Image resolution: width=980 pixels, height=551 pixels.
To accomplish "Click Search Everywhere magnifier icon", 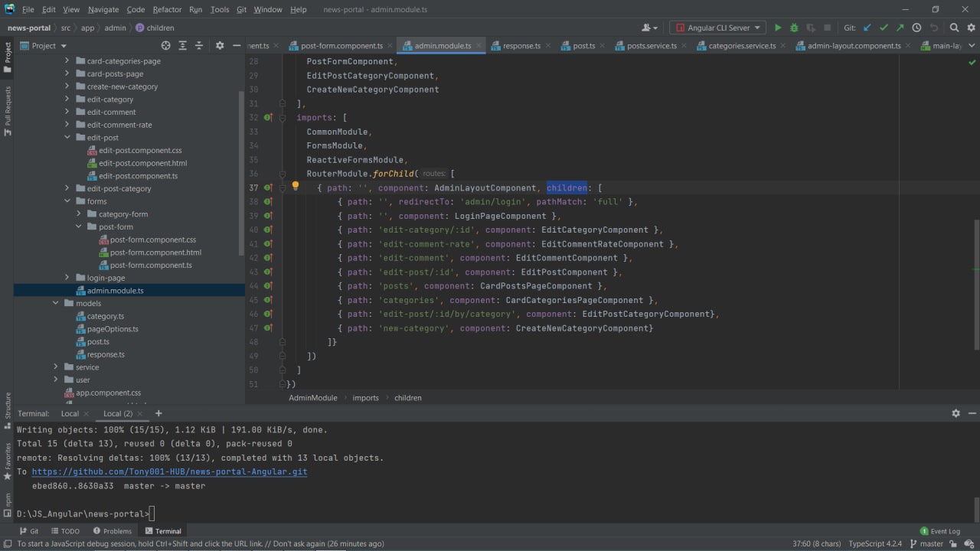I will click(954, 28).
